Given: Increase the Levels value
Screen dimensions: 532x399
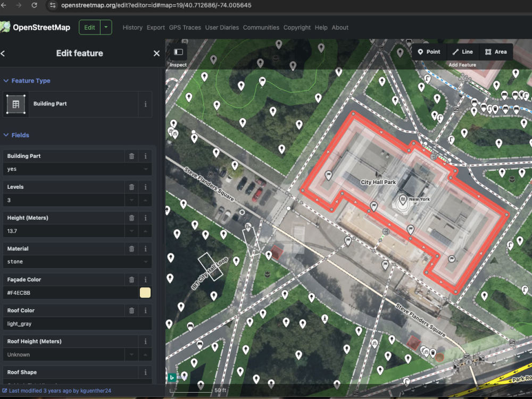Looking at the screenshot, I should pos(145,200).
